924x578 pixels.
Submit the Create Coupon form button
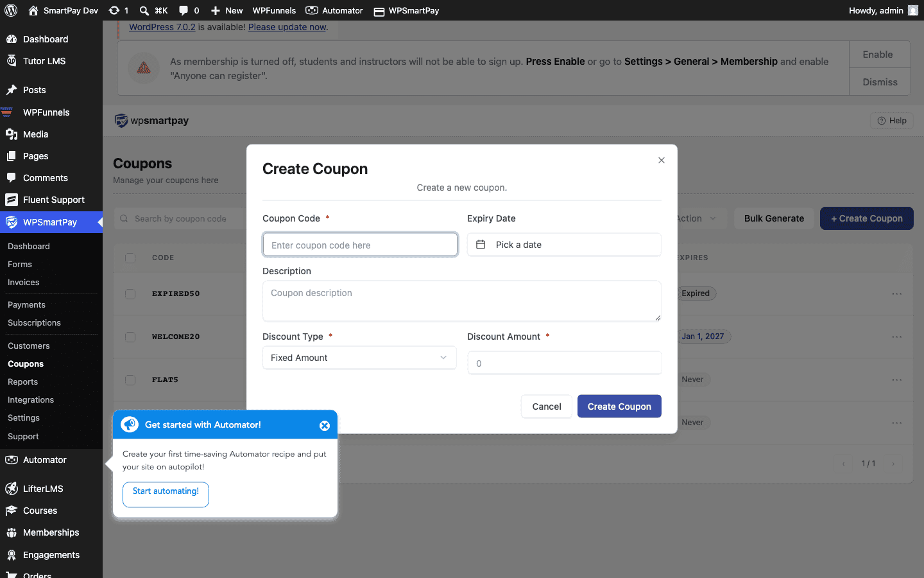tap(619, 407)
